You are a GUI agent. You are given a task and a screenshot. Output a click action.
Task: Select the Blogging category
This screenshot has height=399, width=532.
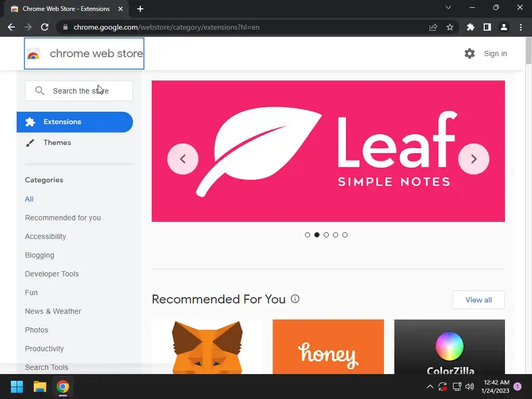coord(39,255)
